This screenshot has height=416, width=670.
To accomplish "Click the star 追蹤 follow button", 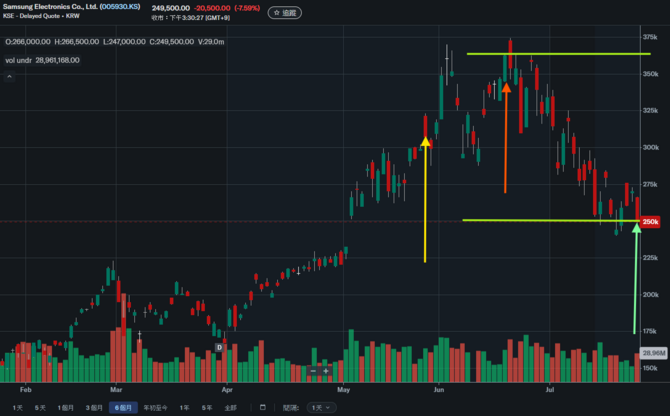I will [x=285, y=13].
